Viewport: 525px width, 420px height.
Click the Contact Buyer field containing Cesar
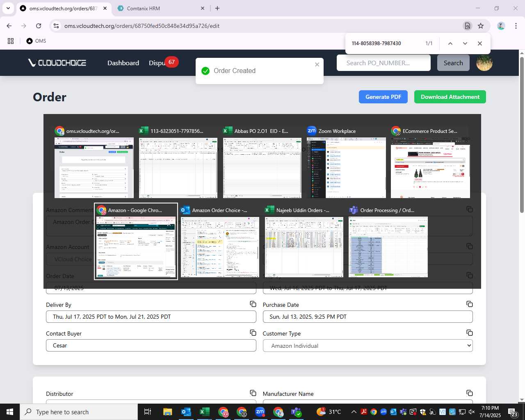coord(151,345)
